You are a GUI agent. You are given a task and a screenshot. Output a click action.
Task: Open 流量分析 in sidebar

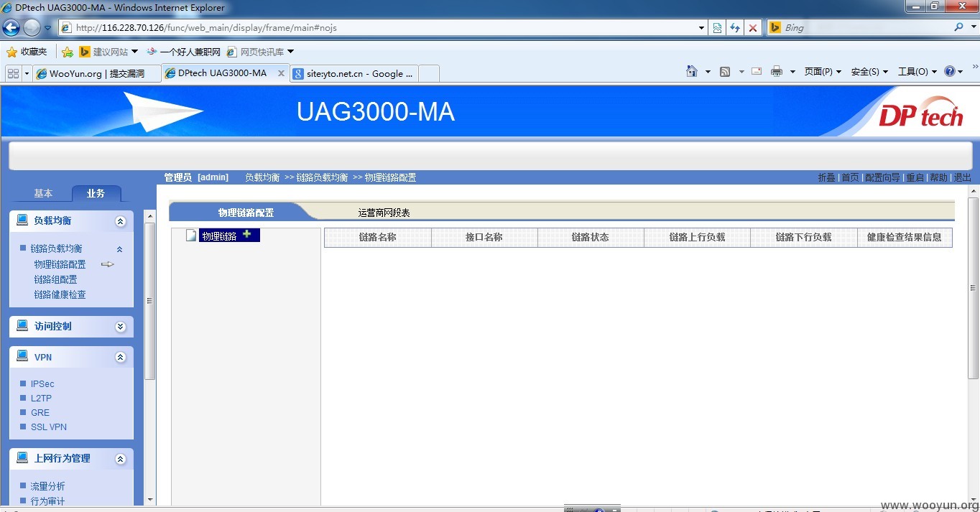click(47, 486)
